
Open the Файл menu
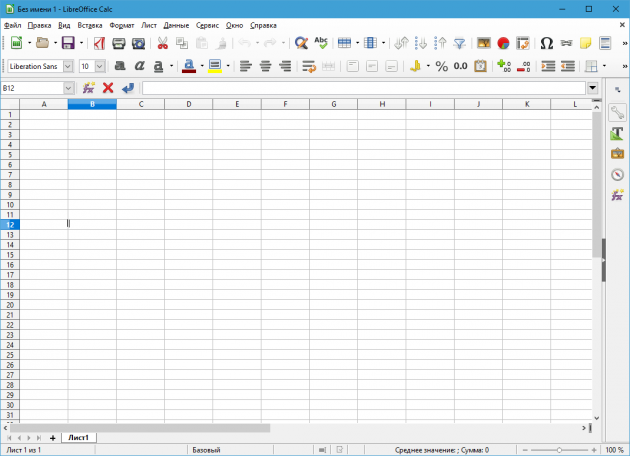click(x=12, y=25)
